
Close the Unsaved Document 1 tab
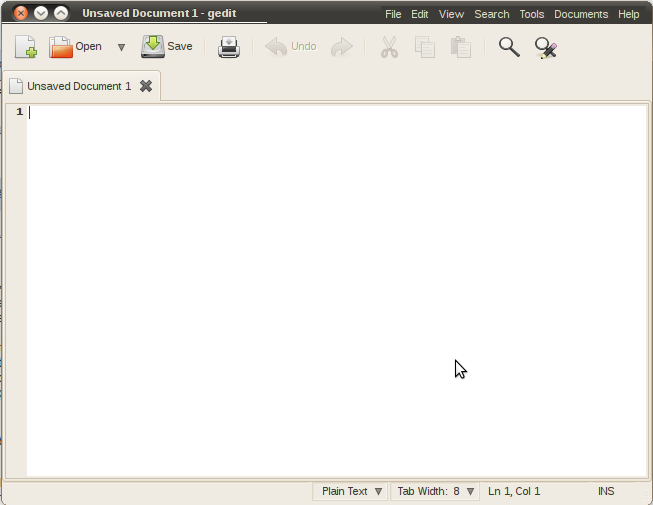click(146, 86)
